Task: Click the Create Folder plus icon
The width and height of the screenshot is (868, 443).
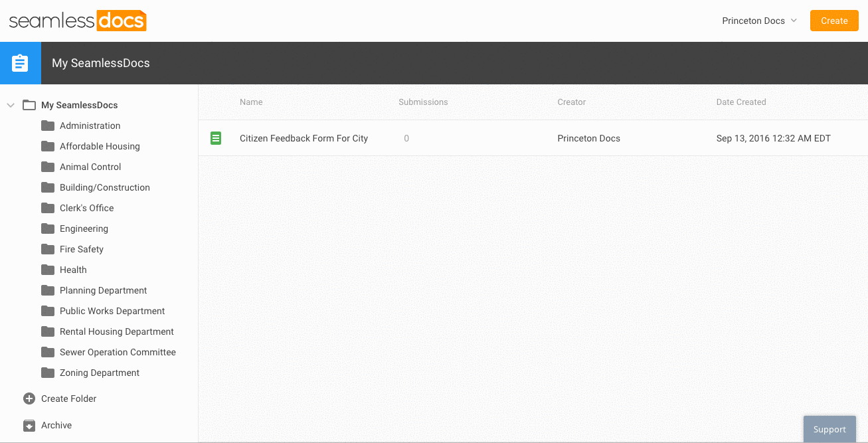Action: [x=29, y=399]
